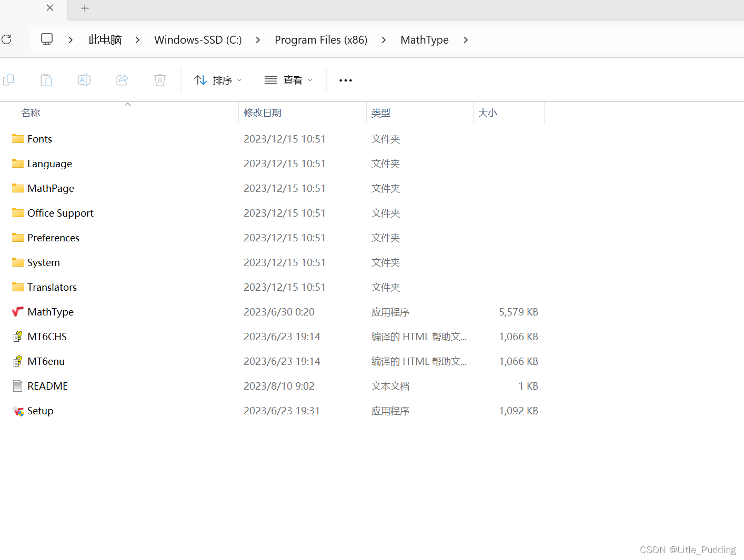This screenshot has height=560, width=744.
Task: Sort by 修改日期 column header
Action: pos(263,113)
